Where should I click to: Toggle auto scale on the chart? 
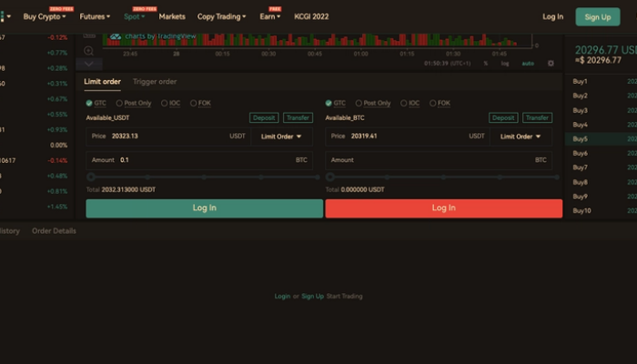pos(526,63)
